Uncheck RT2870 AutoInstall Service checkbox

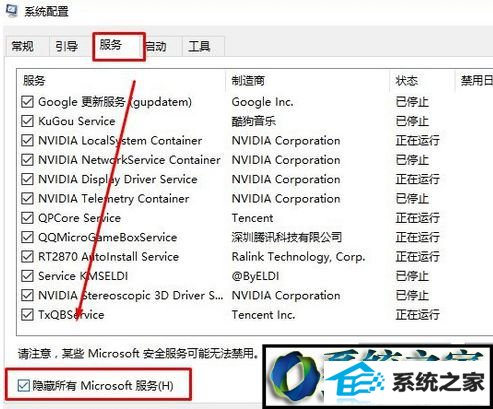(27, 256)
